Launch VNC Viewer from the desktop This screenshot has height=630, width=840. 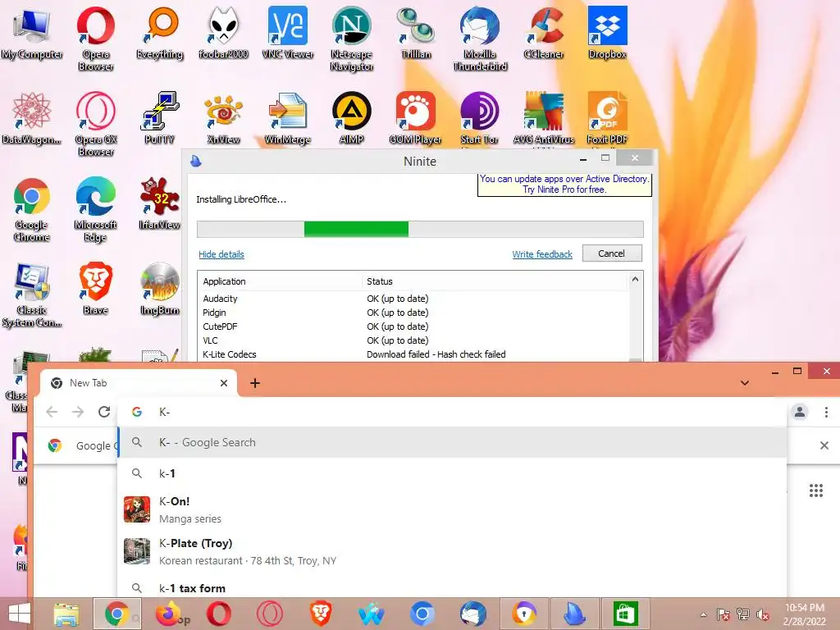[288, 33]
